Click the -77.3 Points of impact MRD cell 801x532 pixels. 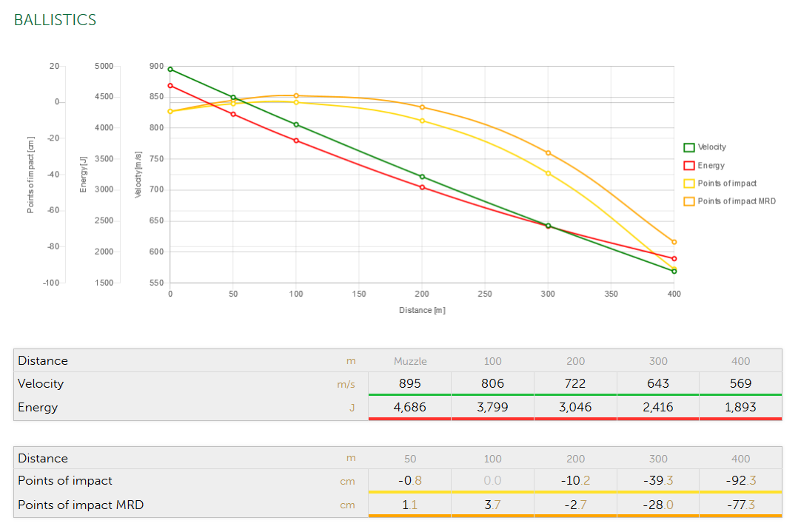pos(740,505)
